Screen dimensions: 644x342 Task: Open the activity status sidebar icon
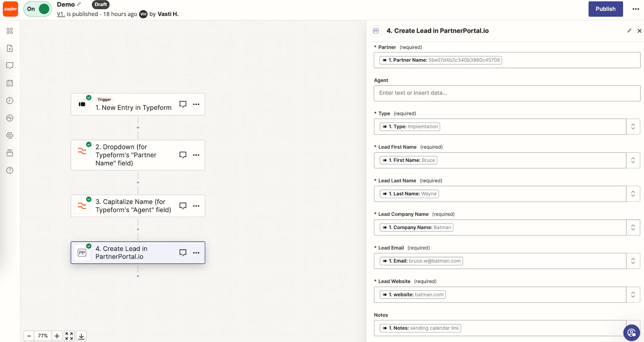(x=10, y=118)
